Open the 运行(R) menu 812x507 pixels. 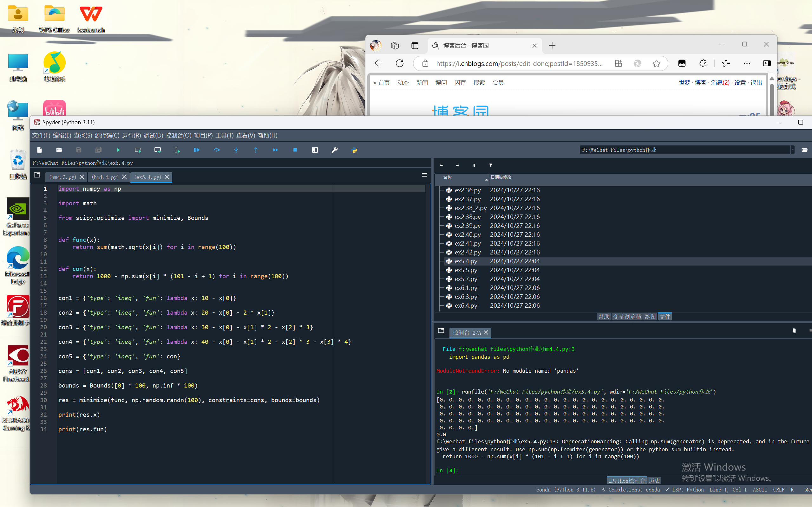point(131,136)
